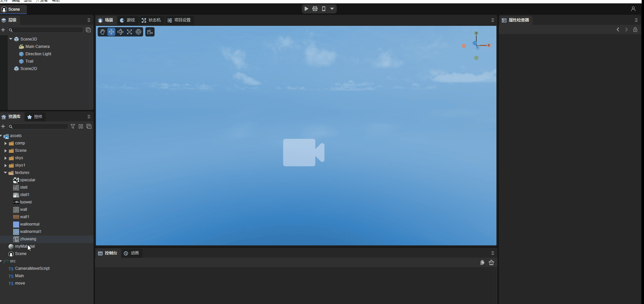Screen dimensions: 644x304
Task: Toggle the active move tool
Action: click(111, 32)
